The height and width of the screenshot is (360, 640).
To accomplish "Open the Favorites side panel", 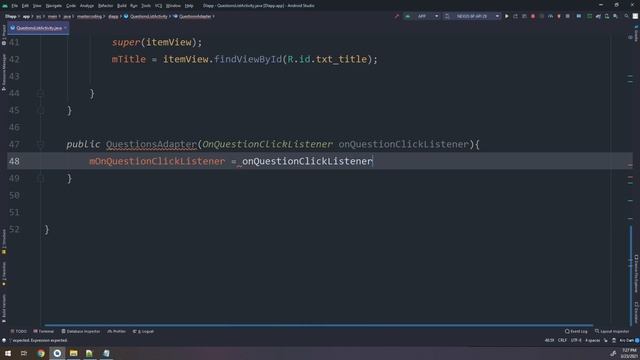I will pyautogui.click(x=4, y=273).
